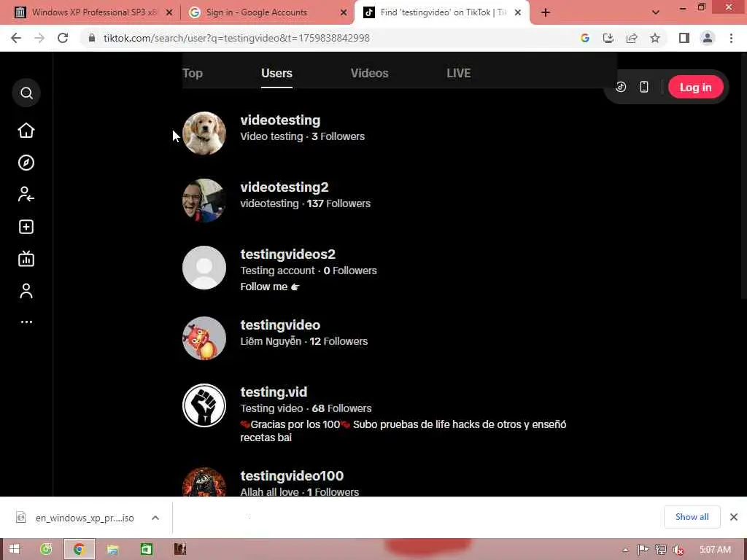Click the 5:07 AM taskbar clock
Image resolution: width=747 pixels, height=560 pixels.
(x=715, y=550)
